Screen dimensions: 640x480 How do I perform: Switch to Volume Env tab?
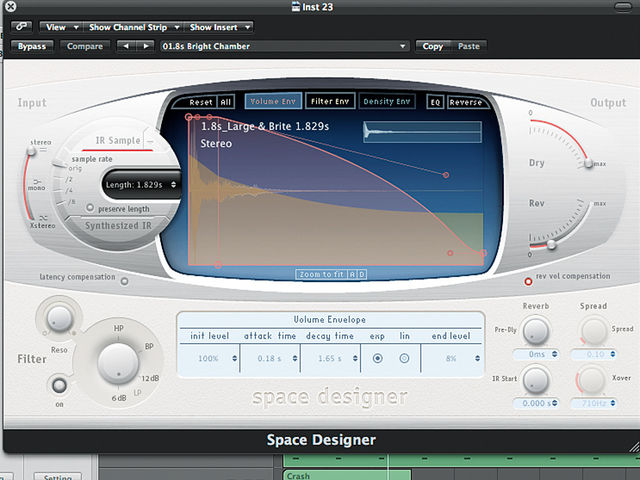point(273,101)
